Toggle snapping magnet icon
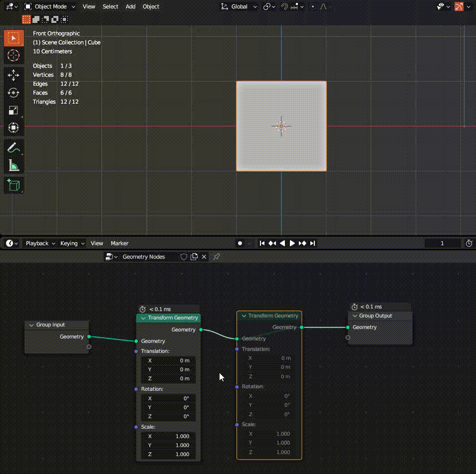 click(284, 6)
